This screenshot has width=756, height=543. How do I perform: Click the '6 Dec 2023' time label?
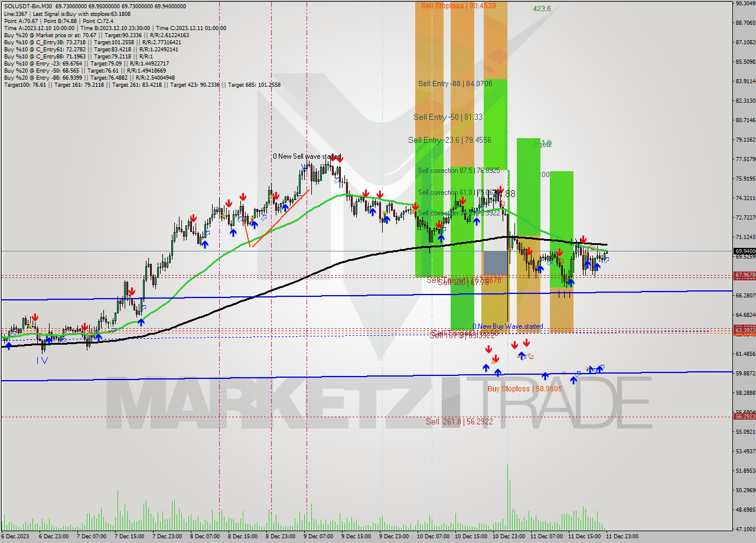tap(16, 537)
